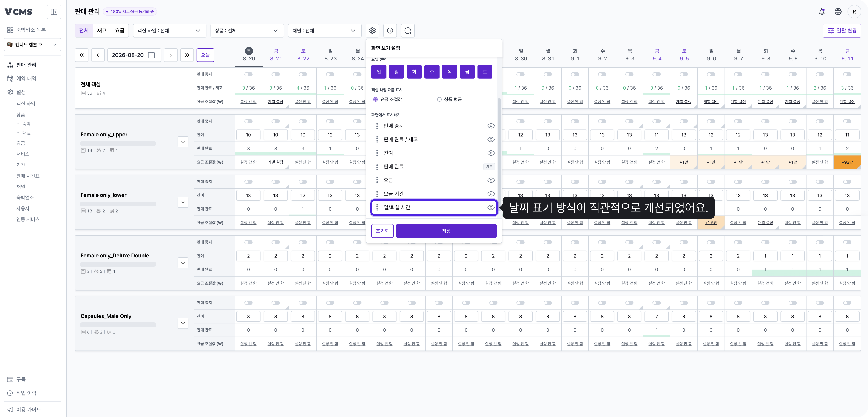Click the 구독 card icon
Screen dimensions: 868x417
(10, 379)
